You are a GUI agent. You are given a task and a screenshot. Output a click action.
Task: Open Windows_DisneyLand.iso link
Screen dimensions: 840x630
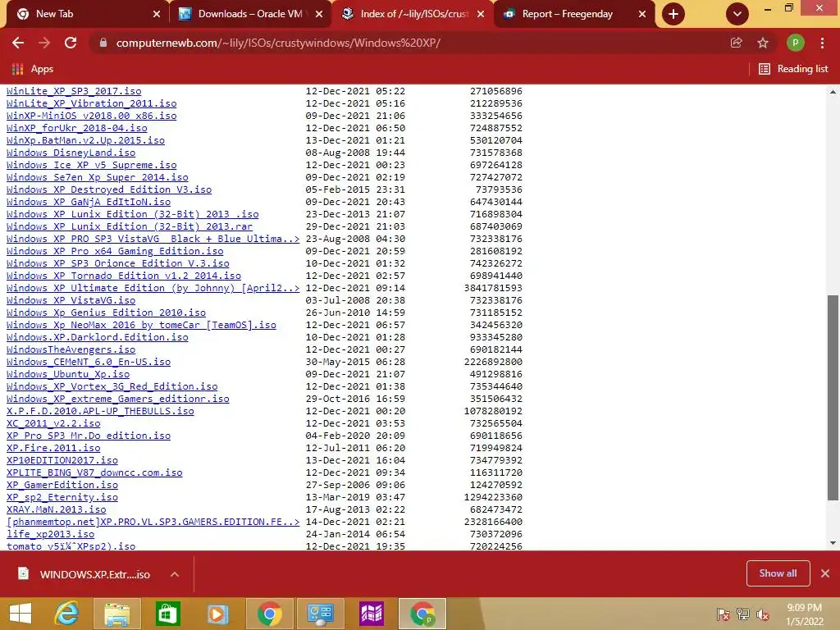pos(71,153)
